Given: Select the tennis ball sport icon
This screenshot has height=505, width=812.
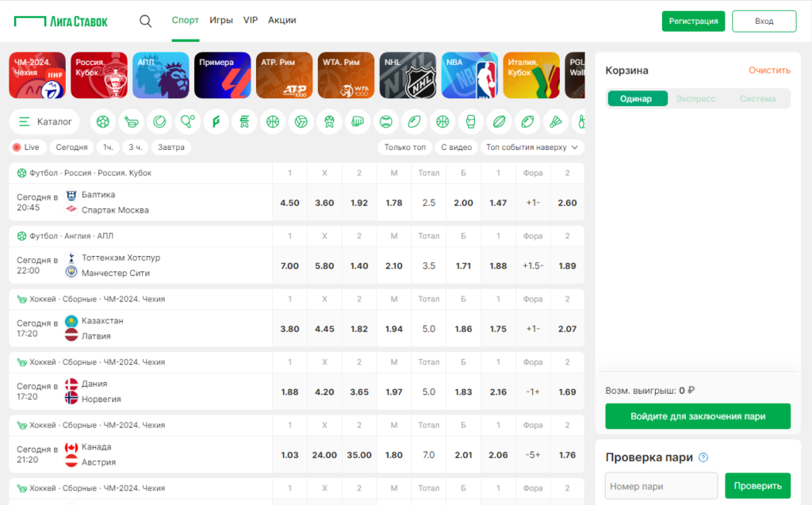Looking at the screenshot, I should [x=159, y=122].
